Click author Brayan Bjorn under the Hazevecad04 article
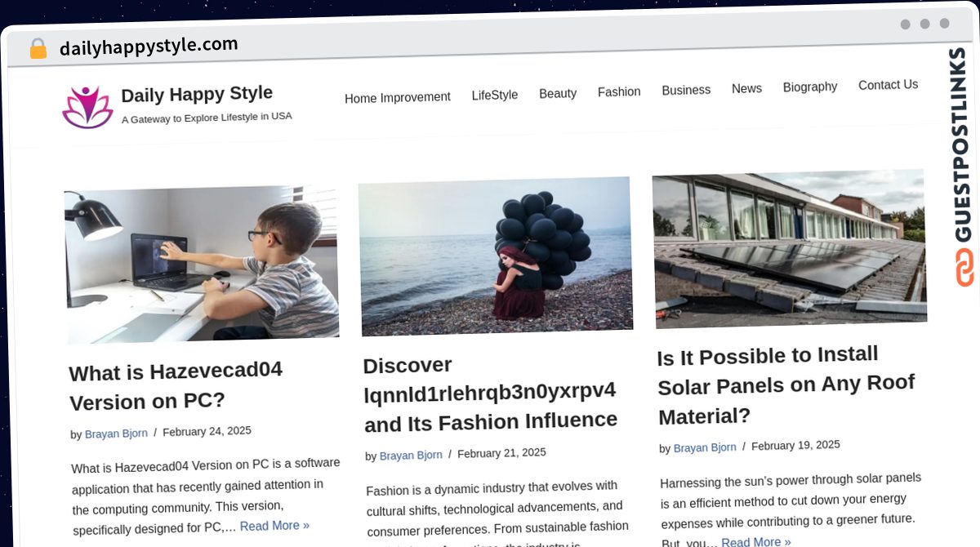The height and width of the screenshot is (547, 980). [116, 434]
